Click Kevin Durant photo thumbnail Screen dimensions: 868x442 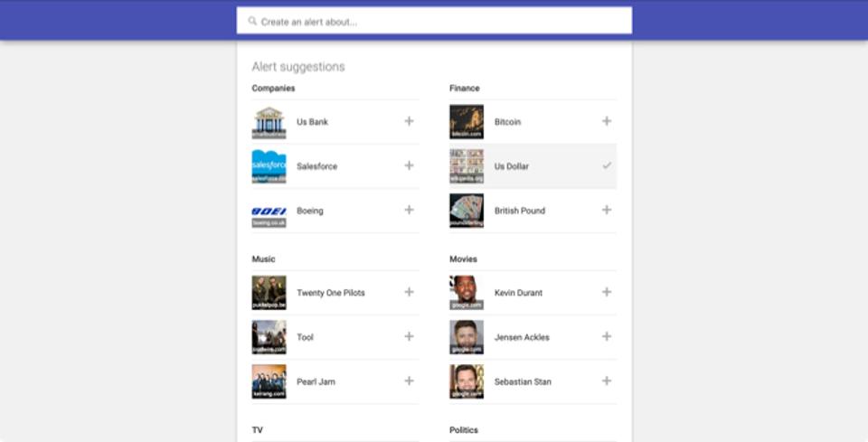467,293
